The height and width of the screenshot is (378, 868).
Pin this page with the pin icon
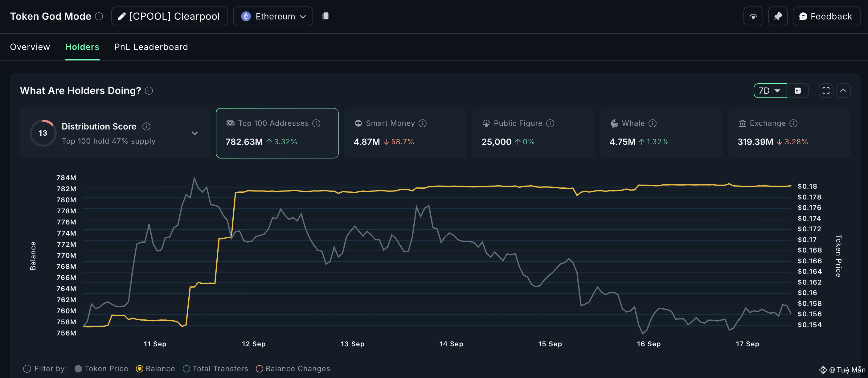(x=777, y=16)
